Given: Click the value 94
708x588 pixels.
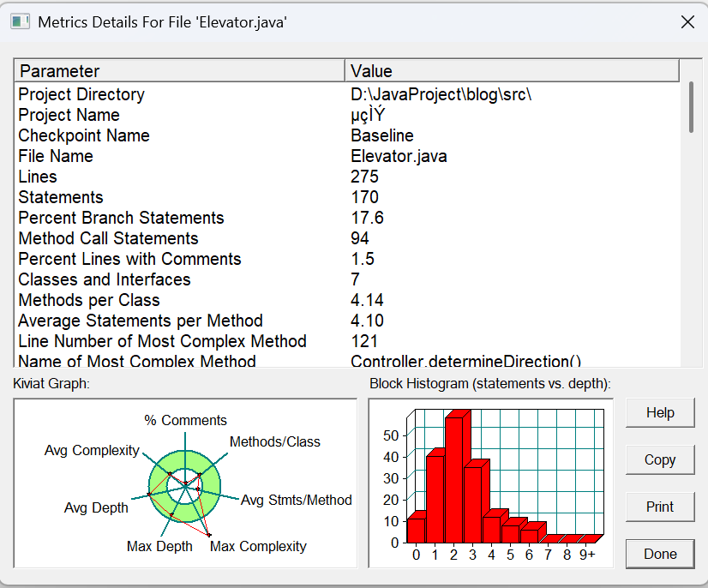Looking at the screenshot, I should pyautogui.click(x=359, y=238).
